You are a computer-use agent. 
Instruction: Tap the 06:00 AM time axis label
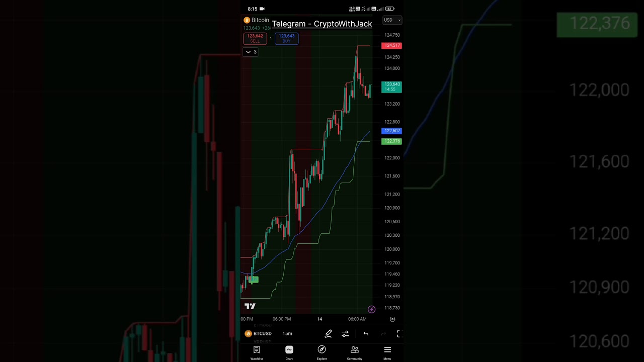pyautogui.click(x=357, y=319)
